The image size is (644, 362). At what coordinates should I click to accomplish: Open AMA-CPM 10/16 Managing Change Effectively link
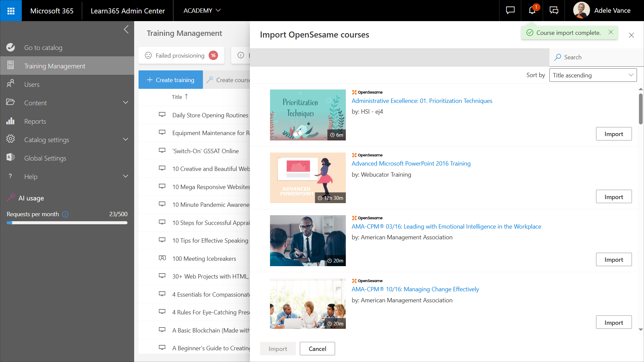pos(415,289)
